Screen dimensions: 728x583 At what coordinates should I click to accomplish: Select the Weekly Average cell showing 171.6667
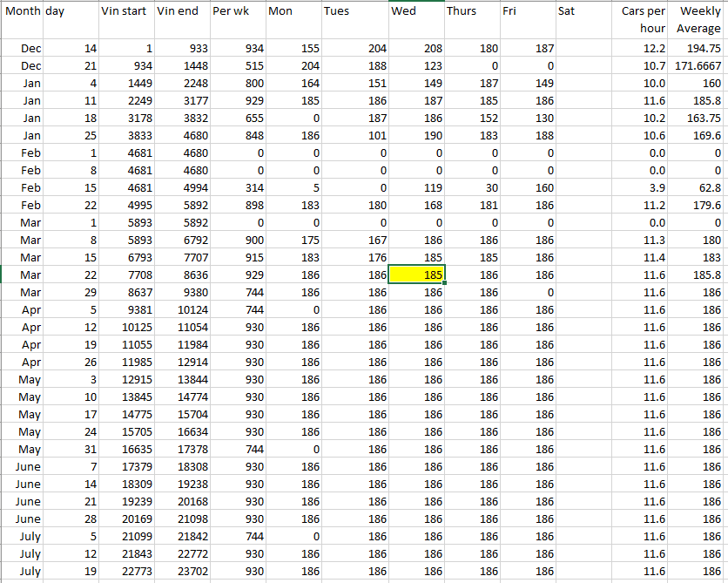[698, 66]
